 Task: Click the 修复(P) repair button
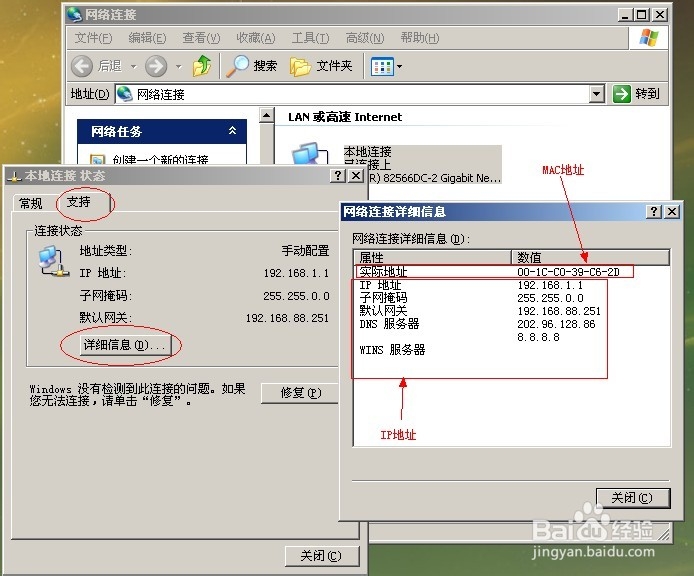click(x=300, y=393)
